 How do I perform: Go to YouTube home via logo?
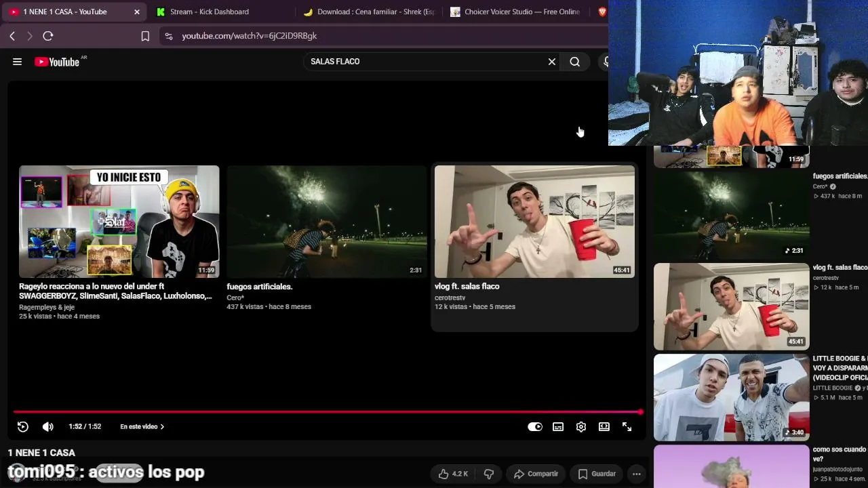[57, 62]
